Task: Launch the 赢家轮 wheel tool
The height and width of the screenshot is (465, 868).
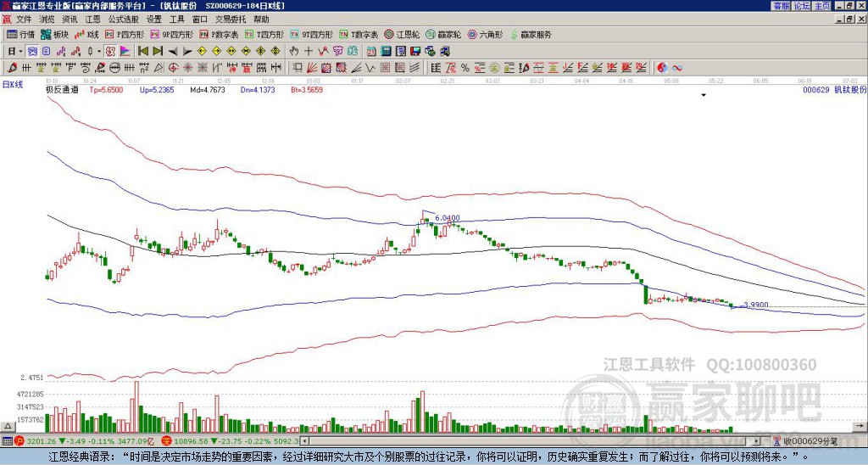Action: [x=443, y=34]
